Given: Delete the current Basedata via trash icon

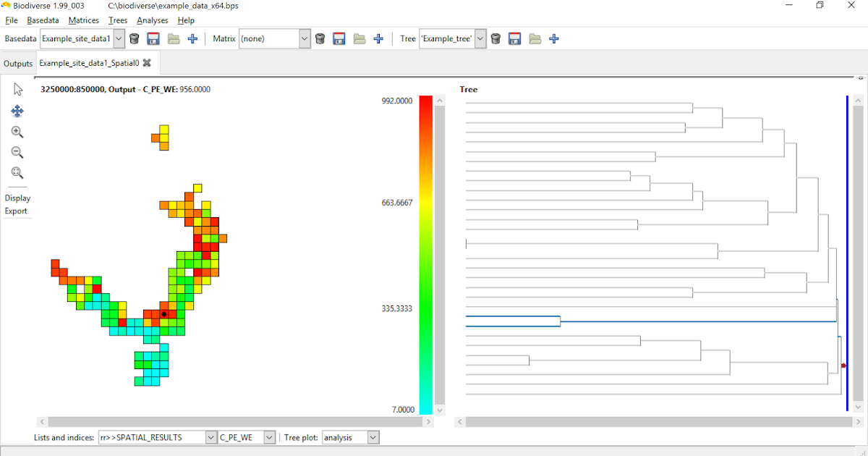Looking at the screenshot, I should click(x=134, y=38).
